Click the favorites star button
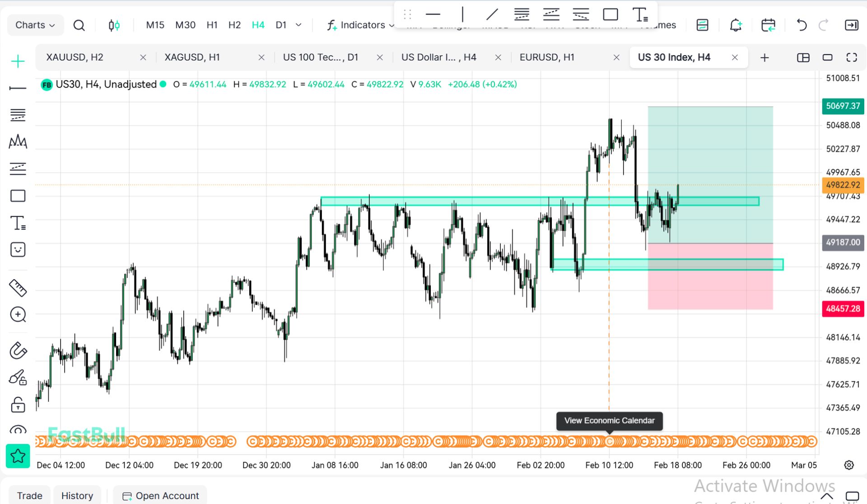 tap(18, 456)
